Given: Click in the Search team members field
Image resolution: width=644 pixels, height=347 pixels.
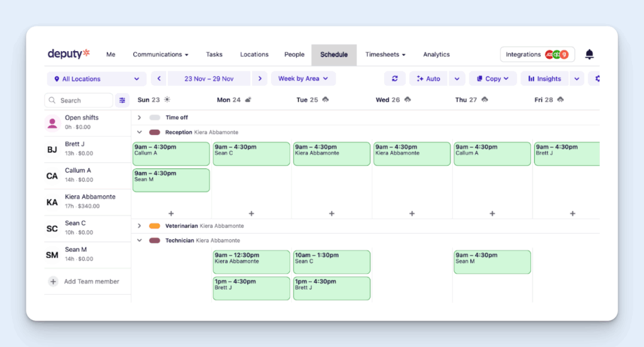Looking at the screenshot, I should (79, 100).
